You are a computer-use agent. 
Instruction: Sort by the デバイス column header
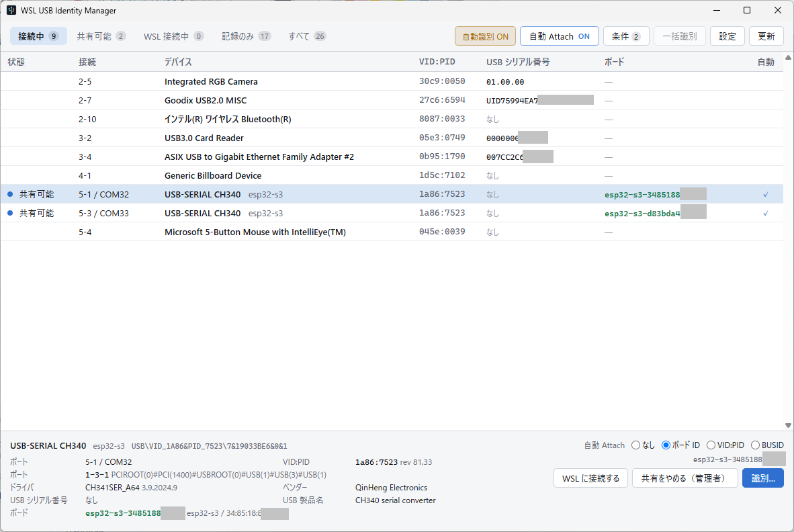178,62
